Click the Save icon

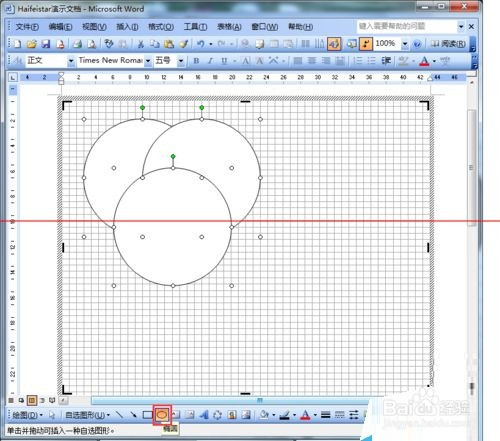pyautogui.click(x=46, y=44)
